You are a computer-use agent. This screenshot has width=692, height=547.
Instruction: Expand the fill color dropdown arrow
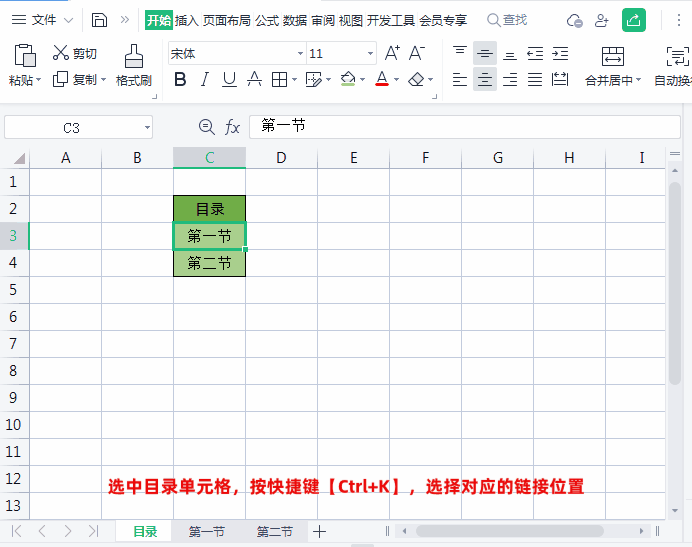(362, 80)
